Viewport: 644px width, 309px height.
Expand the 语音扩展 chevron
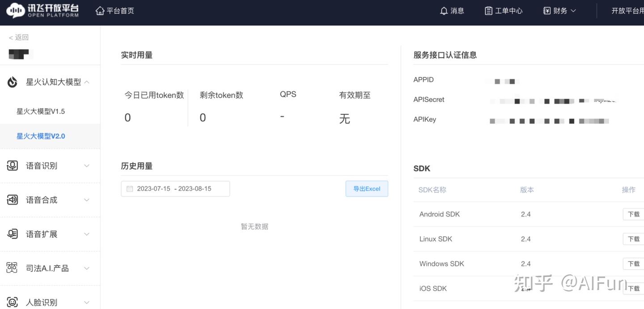[x=87, y=234]
